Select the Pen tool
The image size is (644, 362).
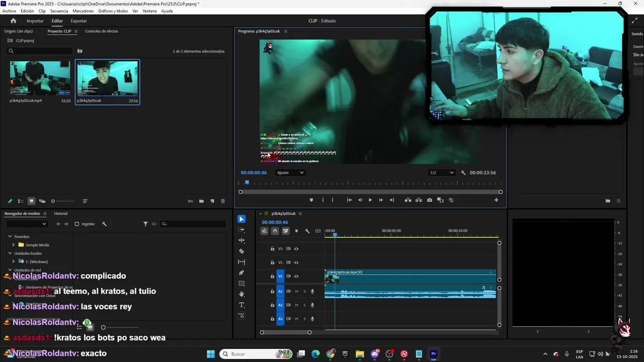(242, 273)
